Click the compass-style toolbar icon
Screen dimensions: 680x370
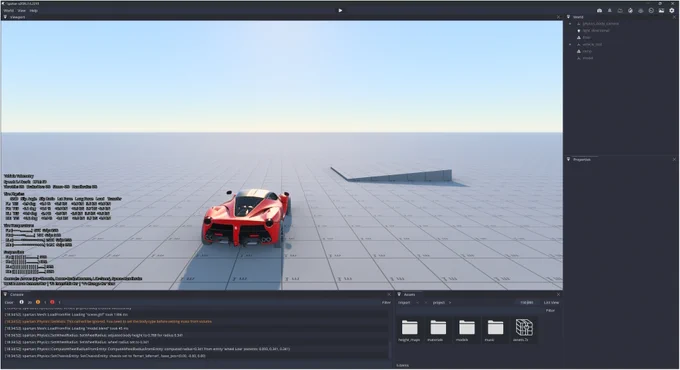(x=630, y=10)
